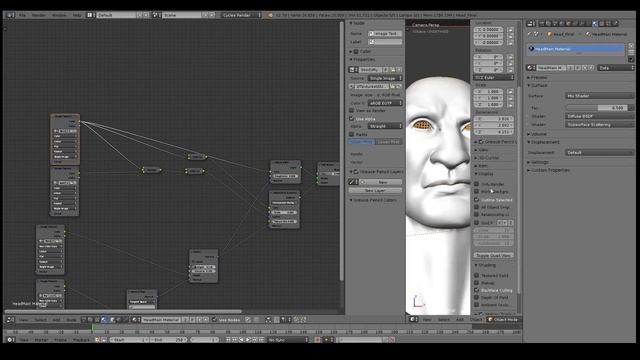Open the Info editor type selector icon
The image size is (640, 360).
(10, 15)
